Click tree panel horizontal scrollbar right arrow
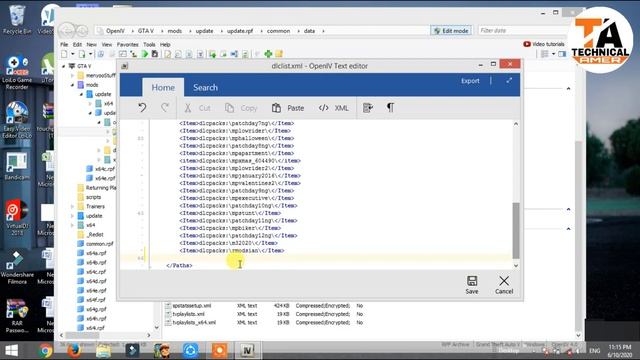640x360 pixels. (x=149, y=336)
